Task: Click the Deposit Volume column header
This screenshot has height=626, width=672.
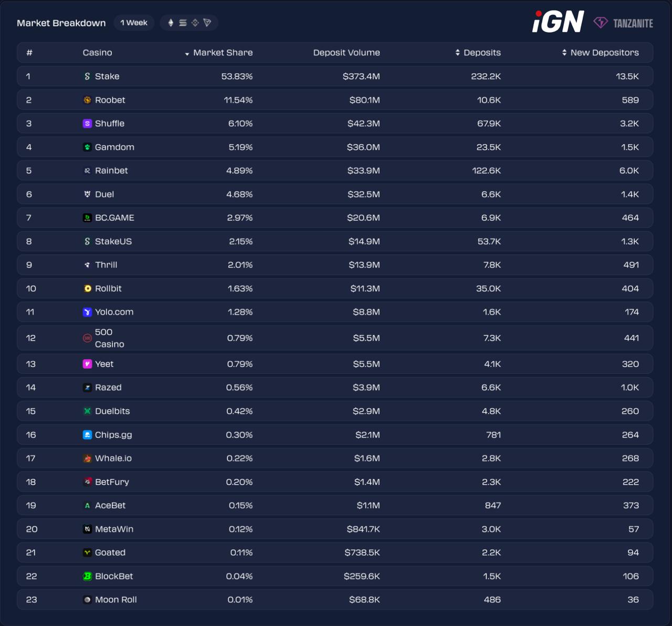Action: point(346,53)
